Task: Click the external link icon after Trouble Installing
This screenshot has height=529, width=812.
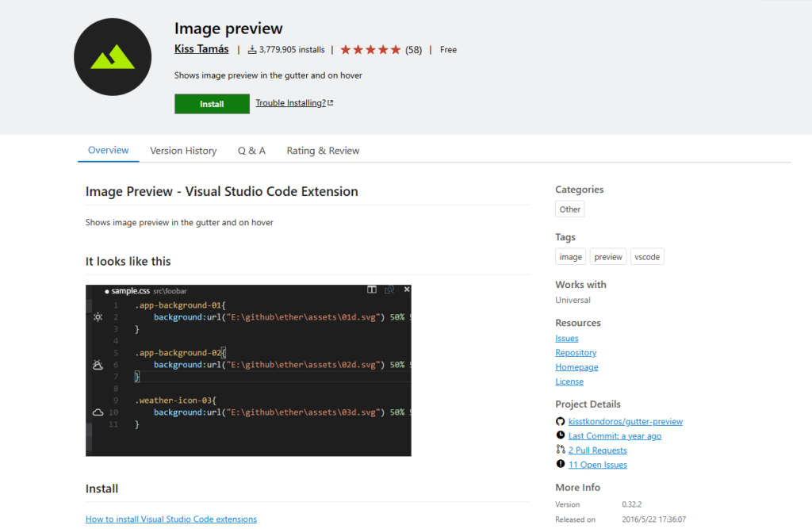Action: pos(330,103)
